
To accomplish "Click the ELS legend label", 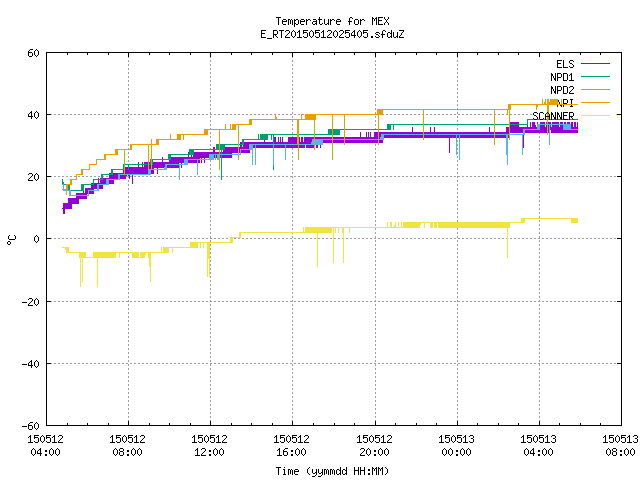I will tap(565, 64).
